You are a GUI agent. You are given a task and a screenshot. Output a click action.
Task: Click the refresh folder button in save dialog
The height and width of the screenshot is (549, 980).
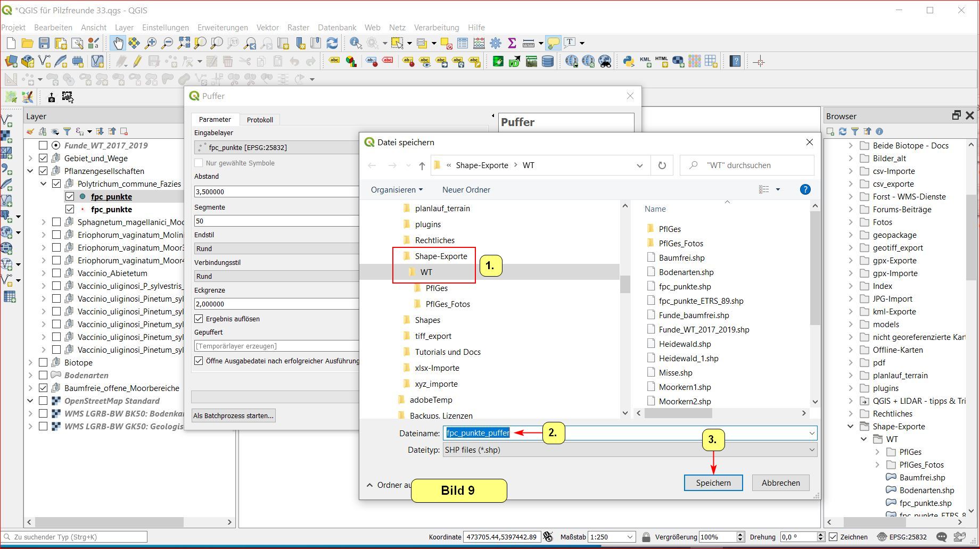[662, 165]
